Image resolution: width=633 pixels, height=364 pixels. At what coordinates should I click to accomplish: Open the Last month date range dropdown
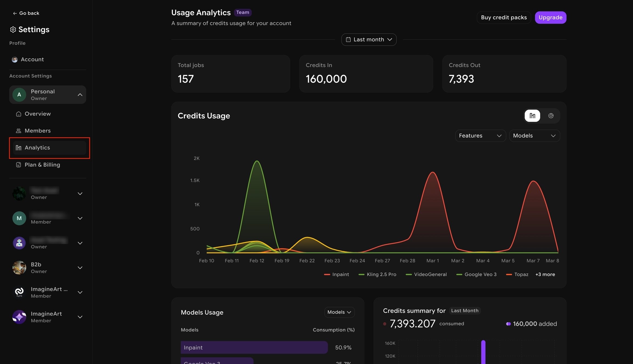(x=369, y=40)
